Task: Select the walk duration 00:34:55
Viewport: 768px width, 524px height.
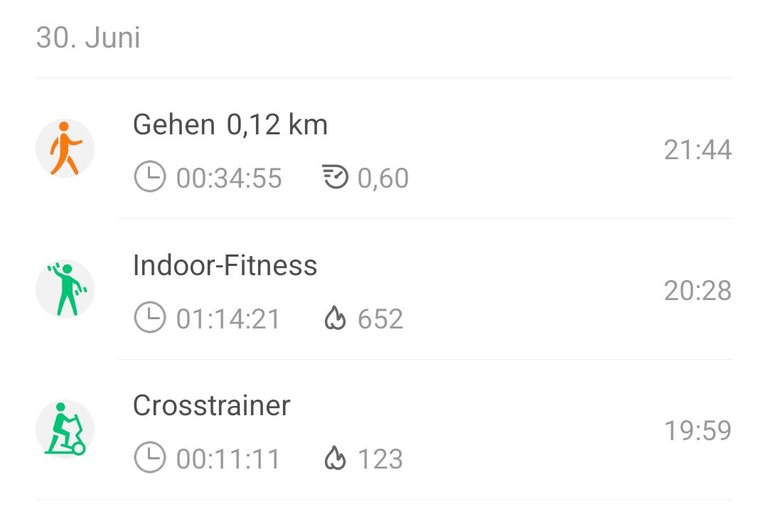Action: point(229,178)
